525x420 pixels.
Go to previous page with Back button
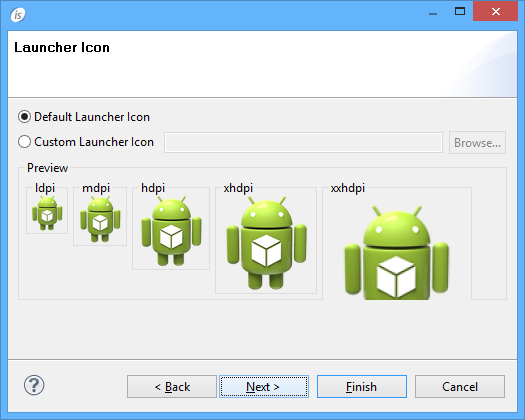click(172, 387)
